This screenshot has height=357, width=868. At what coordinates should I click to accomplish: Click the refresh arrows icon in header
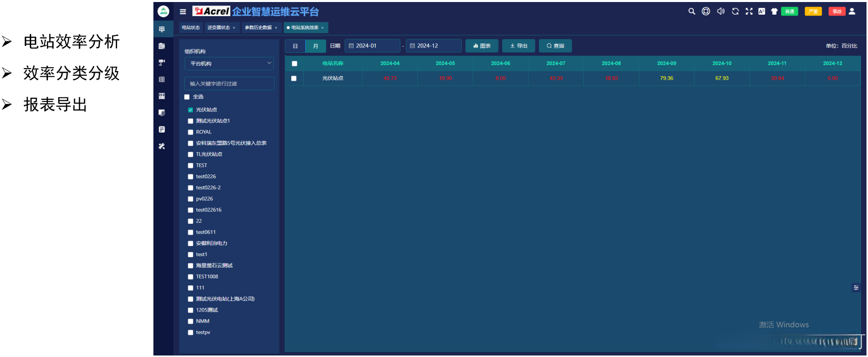tap(735, 11)
